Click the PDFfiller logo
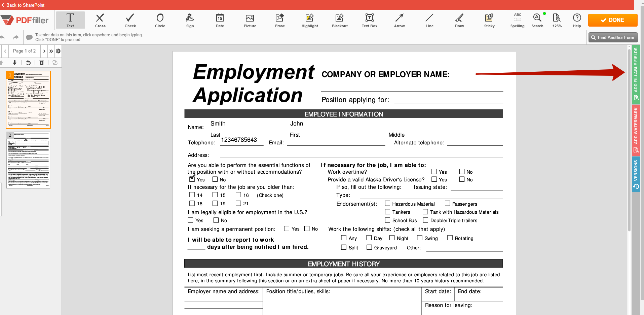The width and height of the screenshot is (644, 315). [25, 20]
